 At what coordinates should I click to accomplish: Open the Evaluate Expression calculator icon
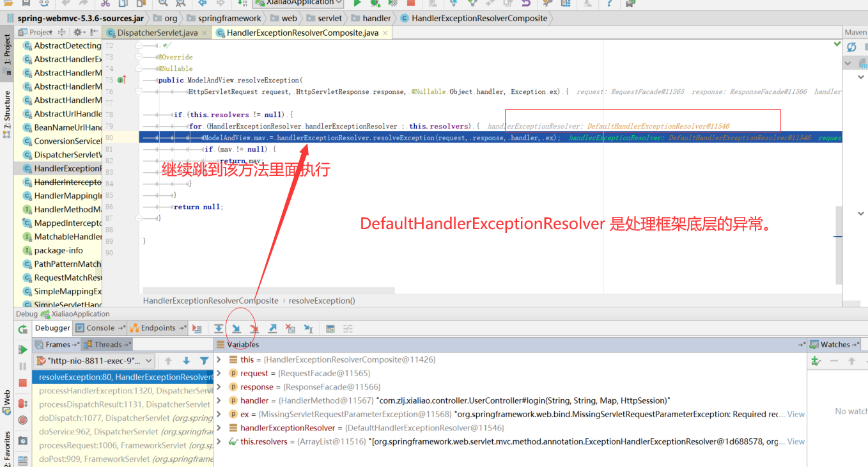coord(330,329)
